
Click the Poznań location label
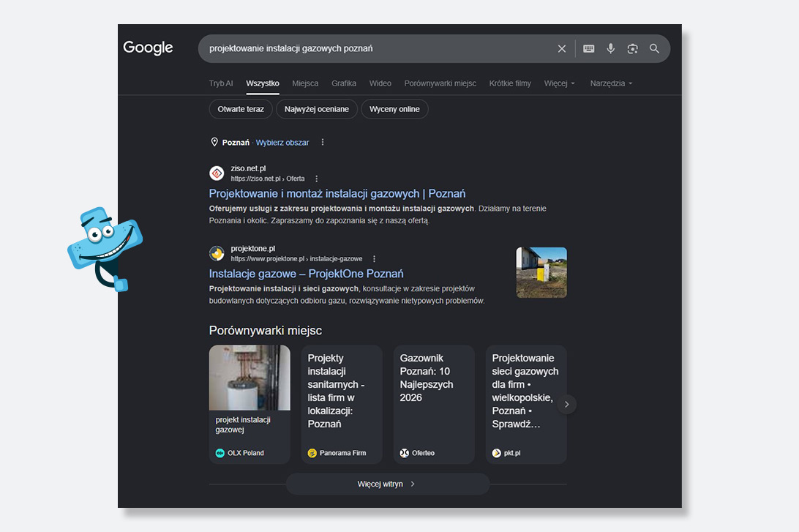pos(236,143)
